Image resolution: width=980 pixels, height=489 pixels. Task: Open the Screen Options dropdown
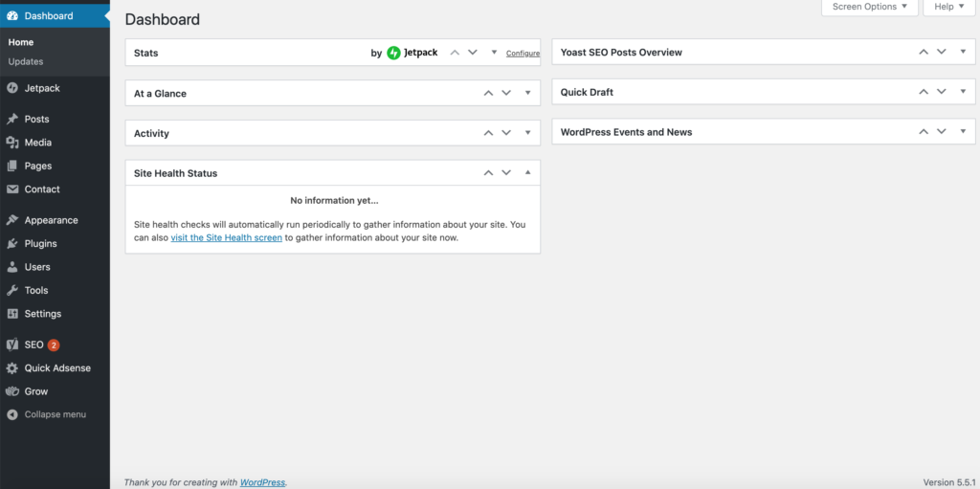pyautogui.click(x=869, y=7)
